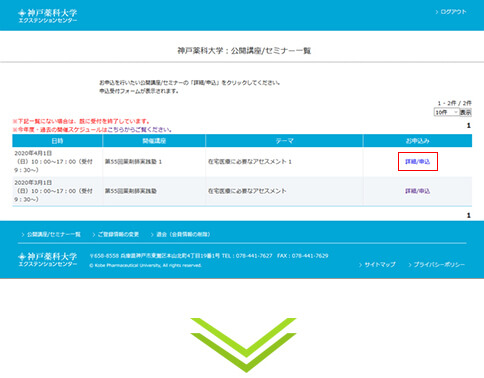The image size is (484, 378).
Task: Open footer link ご登録情報の変更
Action: (x=116, y=234)
